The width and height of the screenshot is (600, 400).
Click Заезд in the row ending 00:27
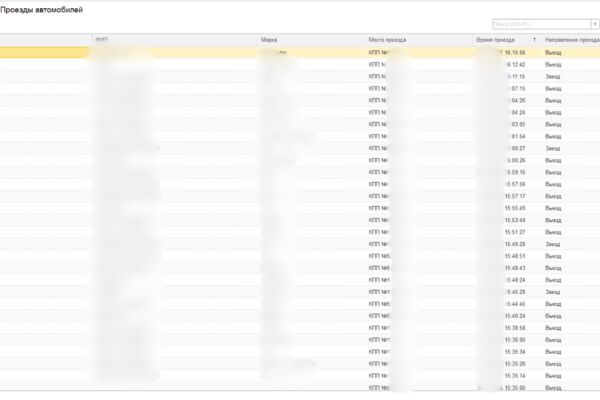pyautogui.click(x=553, y=149)
